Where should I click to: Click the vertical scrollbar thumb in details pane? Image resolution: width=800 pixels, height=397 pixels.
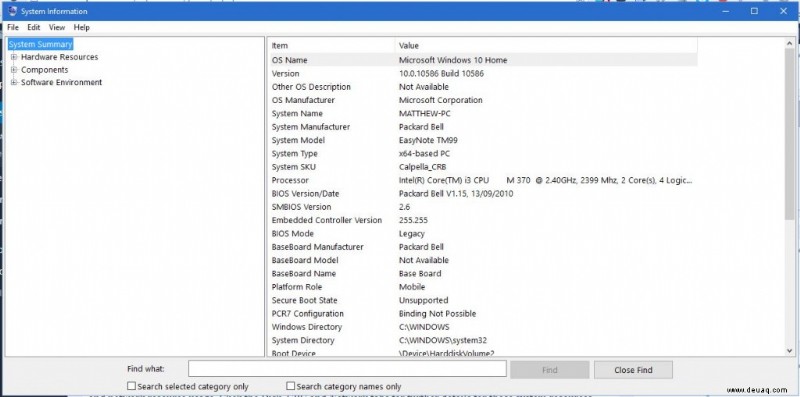[x=790, y=134]
